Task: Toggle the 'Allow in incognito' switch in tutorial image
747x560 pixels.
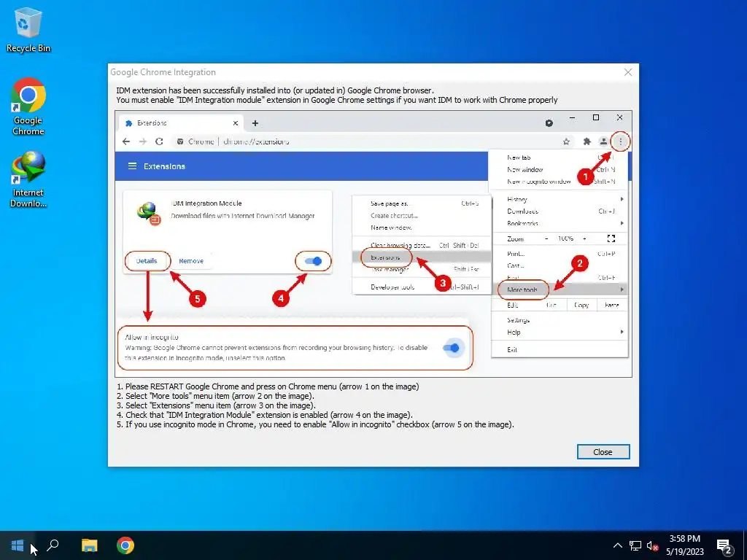Action: 451,348
